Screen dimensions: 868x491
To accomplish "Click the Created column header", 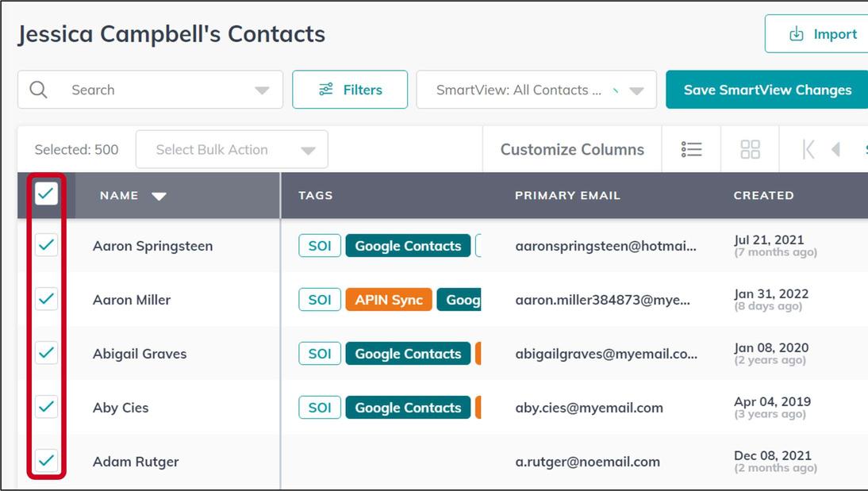I will tap(763, 195).
